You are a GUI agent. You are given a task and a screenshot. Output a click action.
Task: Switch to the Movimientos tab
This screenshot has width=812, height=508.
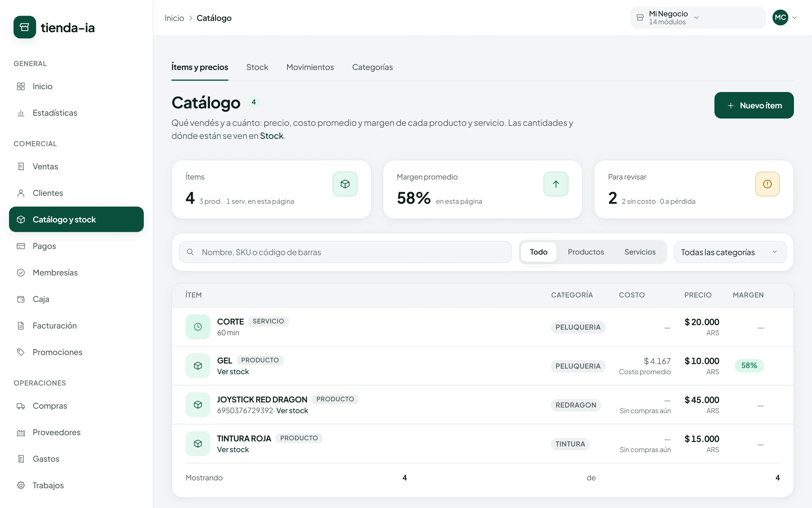tap(310, 67)
